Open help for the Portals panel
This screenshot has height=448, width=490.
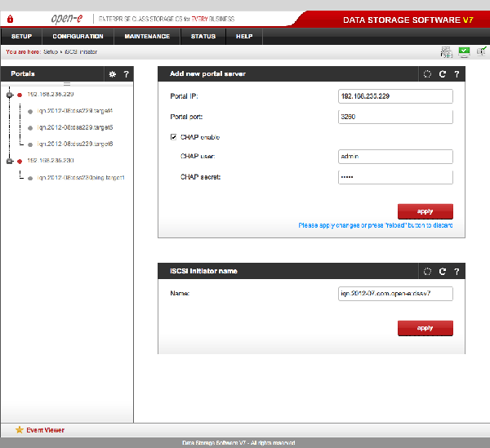point(126,74)
